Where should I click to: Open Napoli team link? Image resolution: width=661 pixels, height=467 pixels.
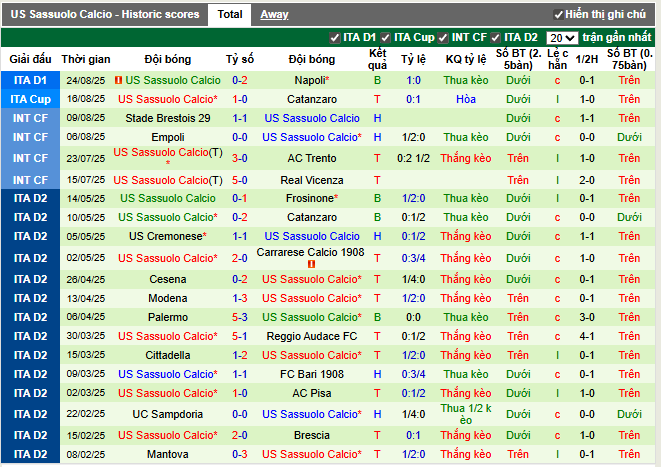coord(310,80)
